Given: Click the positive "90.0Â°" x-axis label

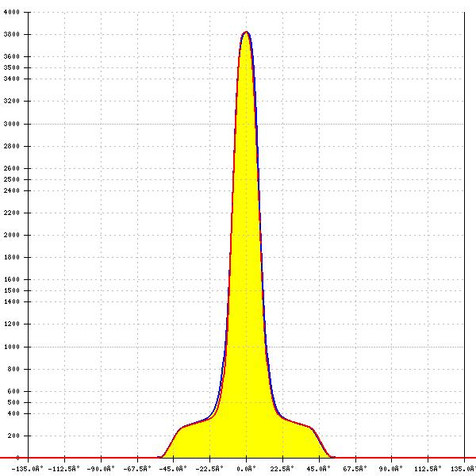Looking at the screenshot, I should point(391,469).
